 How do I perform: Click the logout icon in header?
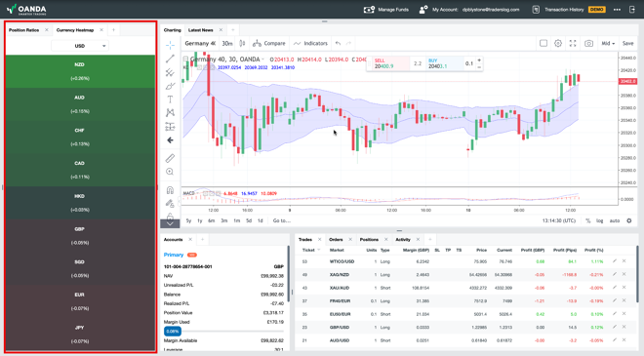pyautogui.click(x=632, y=10)
